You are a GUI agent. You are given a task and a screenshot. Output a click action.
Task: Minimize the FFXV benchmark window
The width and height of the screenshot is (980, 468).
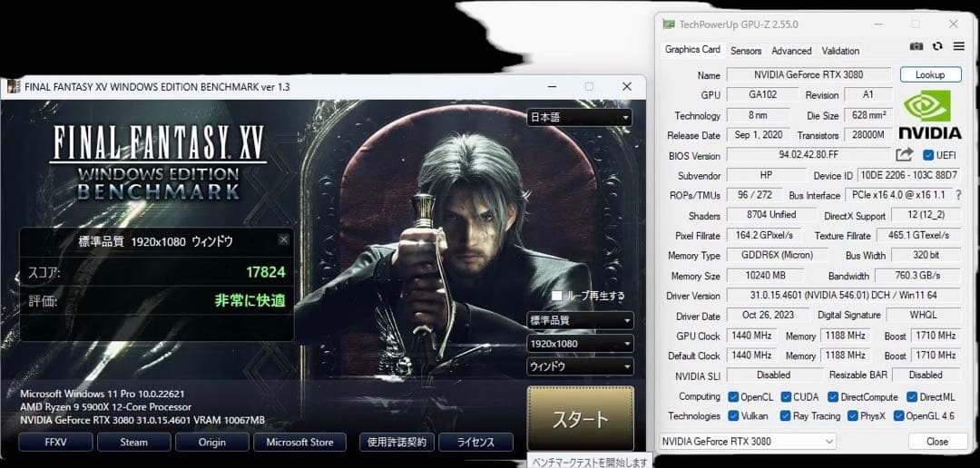[552, 87]
